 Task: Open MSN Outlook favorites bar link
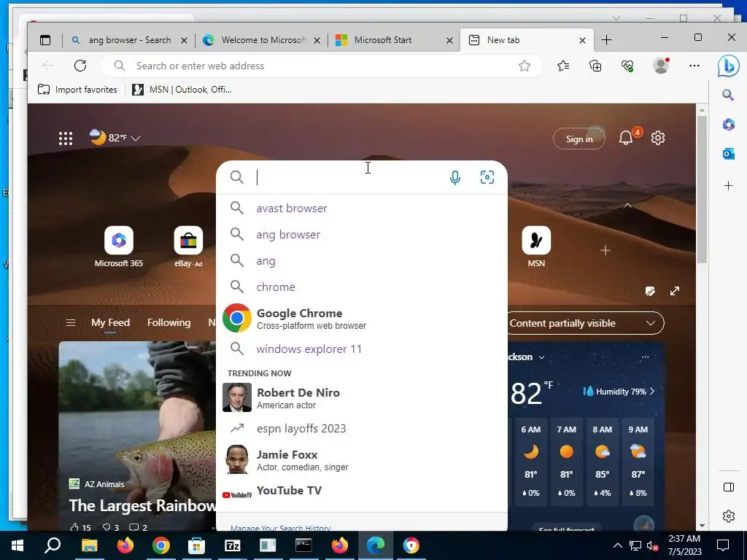click(182, 90)
